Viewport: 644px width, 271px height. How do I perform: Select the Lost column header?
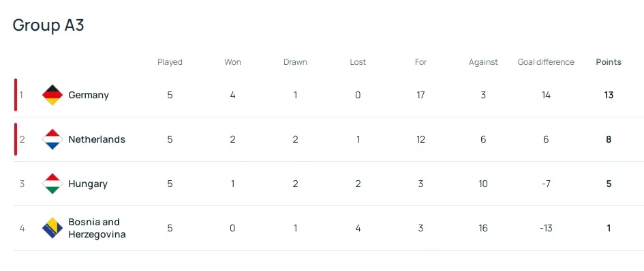tap(358, 62)
